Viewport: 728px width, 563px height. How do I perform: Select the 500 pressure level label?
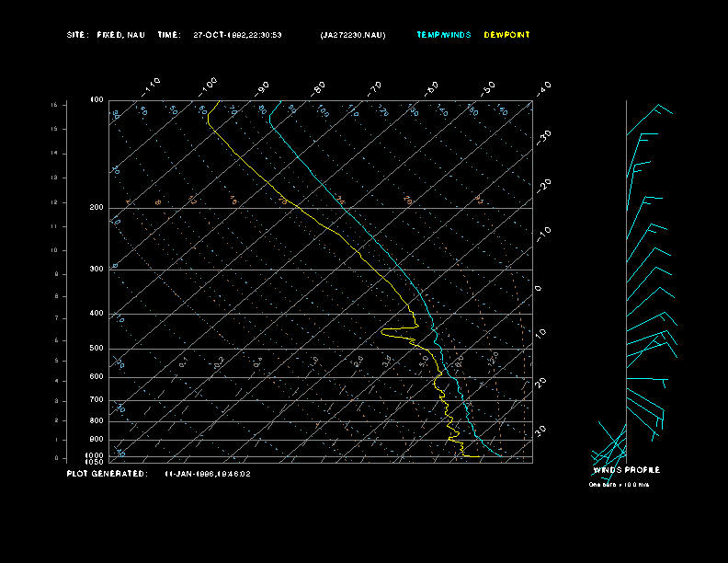pos(97,349)
